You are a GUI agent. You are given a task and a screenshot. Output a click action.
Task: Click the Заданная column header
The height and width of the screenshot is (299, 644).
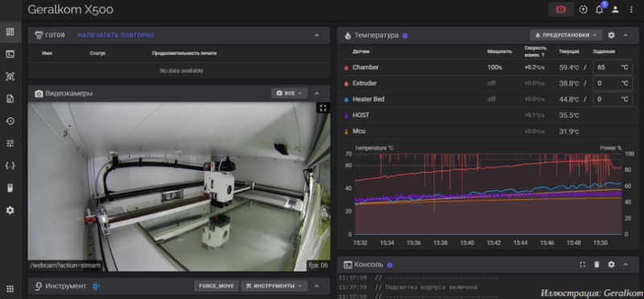coord(604,51)
